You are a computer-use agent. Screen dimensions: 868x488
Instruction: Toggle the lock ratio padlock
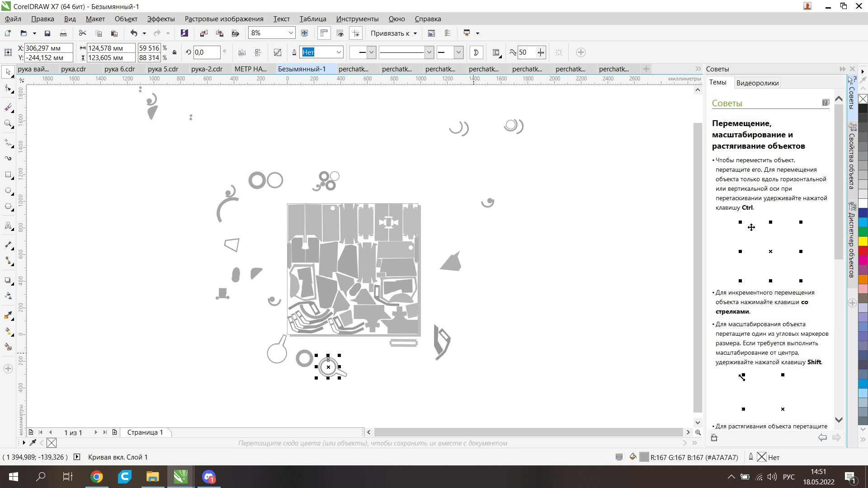click(175, 52)
